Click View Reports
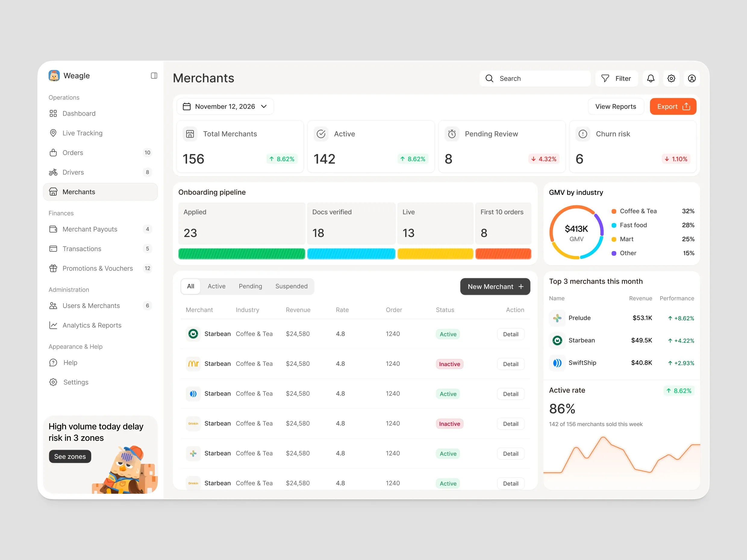Screen dimensions: 747x560 tap(616, 107)
